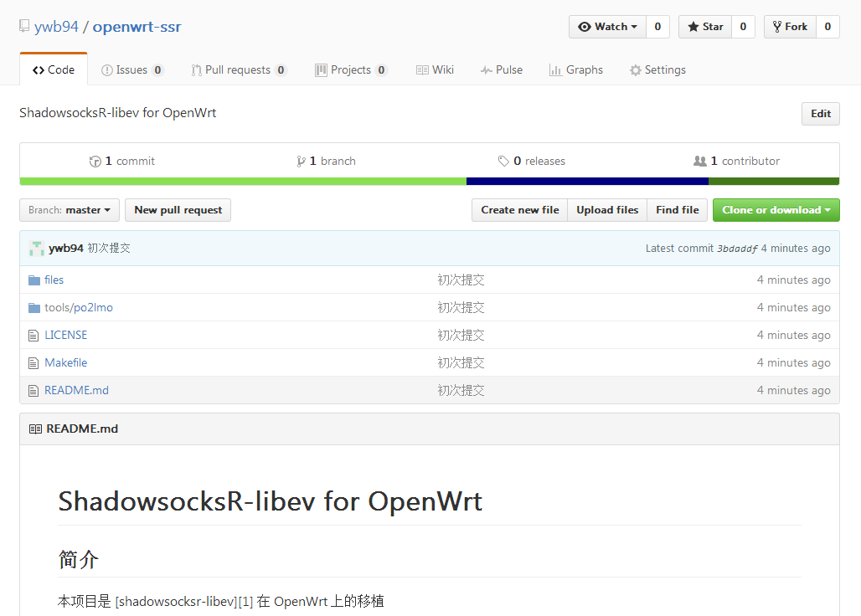Click the file icon for Makefile
The width and height of the screenshot is (861, 616).
tap(34, 363)
